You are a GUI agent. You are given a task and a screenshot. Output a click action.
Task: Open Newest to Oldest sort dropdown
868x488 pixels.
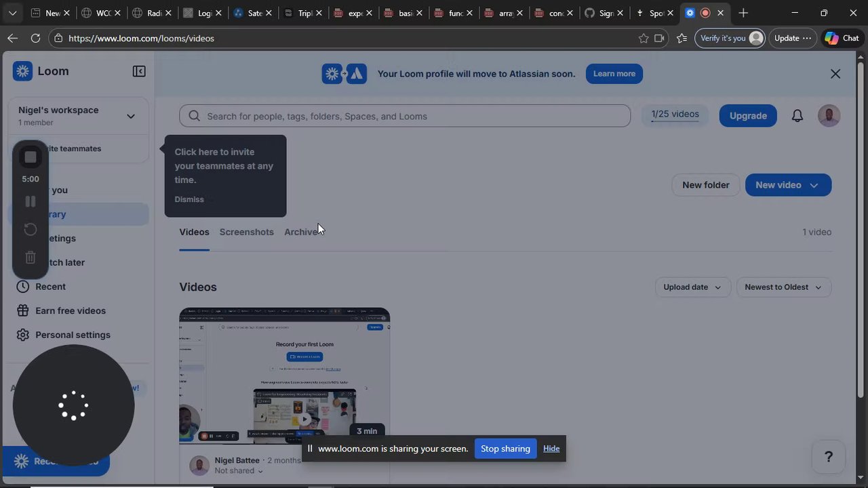(783, 287)
